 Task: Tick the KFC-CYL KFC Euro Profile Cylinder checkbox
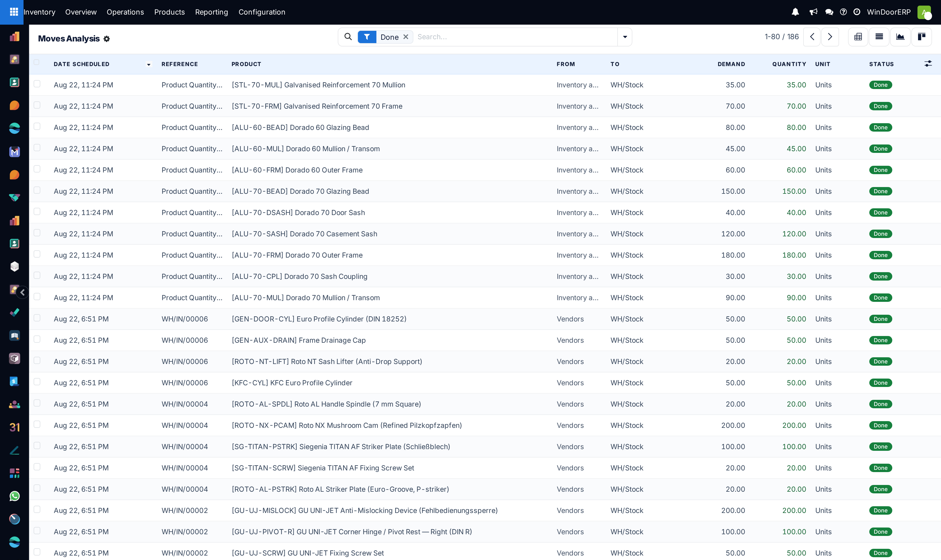coord(37,382)
